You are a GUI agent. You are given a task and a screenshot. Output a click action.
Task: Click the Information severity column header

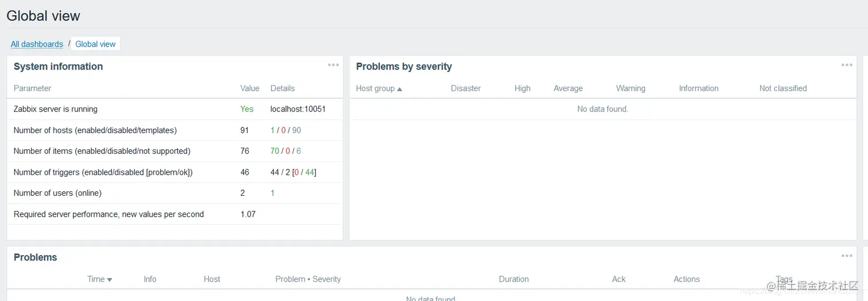pos(699,88)
